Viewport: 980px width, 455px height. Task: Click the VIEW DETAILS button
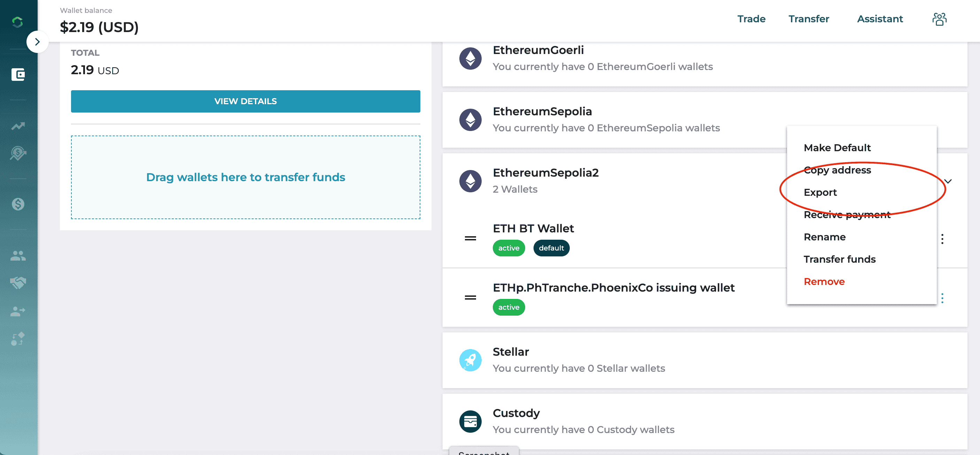point(246,101)
